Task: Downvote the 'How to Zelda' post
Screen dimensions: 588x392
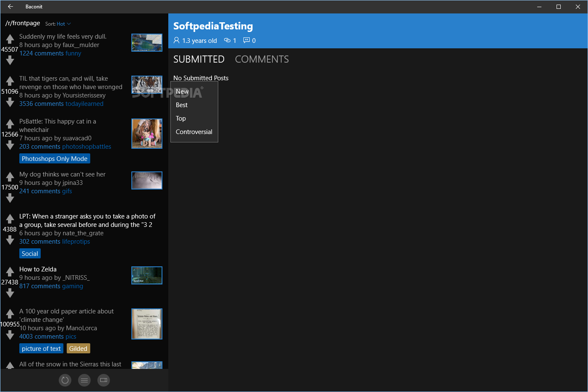Action: pos(10,293)
